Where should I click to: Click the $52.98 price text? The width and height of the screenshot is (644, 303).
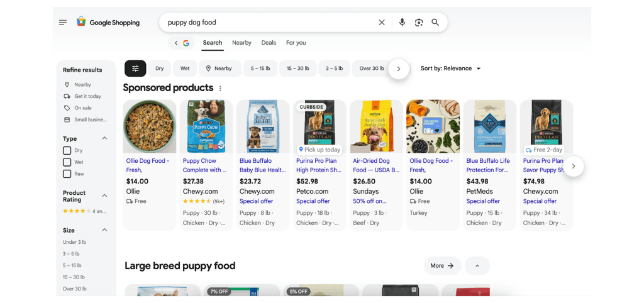[x=307, y=181]
